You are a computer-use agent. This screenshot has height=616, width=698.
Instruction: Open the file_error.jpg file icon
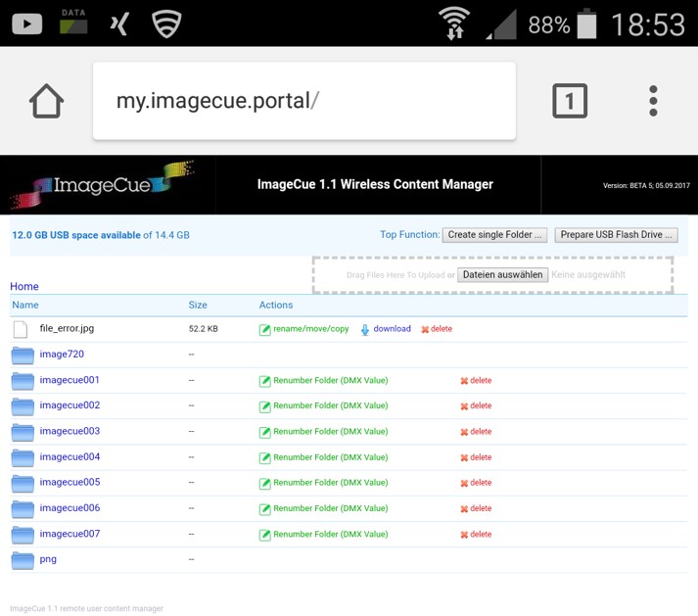(21, 329)
